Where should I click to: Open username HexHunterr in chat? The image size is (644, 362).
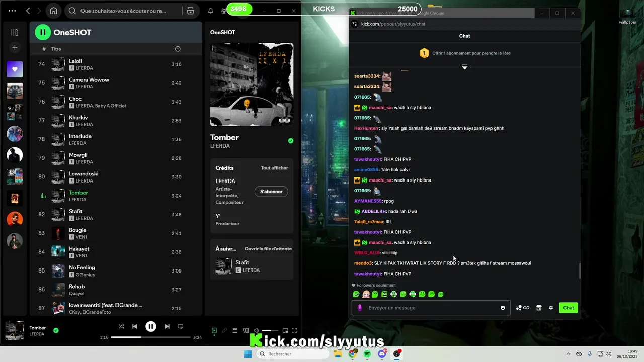coord(366,128)
